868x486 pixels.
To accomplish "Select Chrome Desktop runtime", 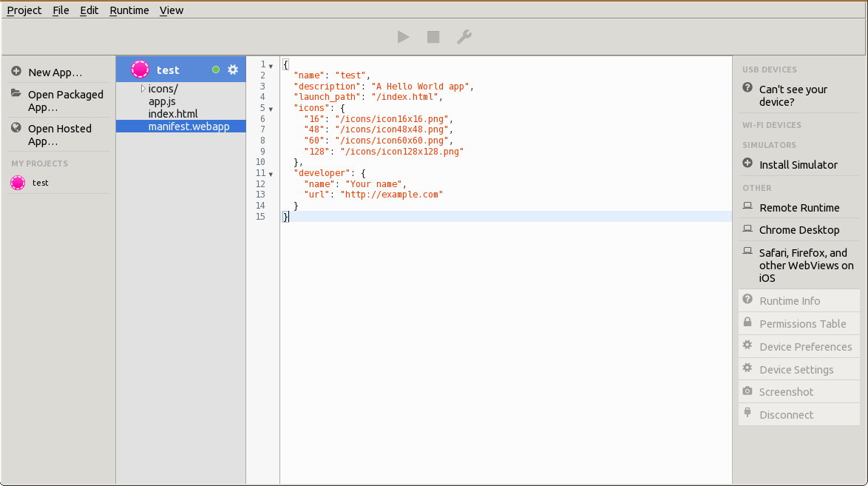I will click(x=799, y=230).
